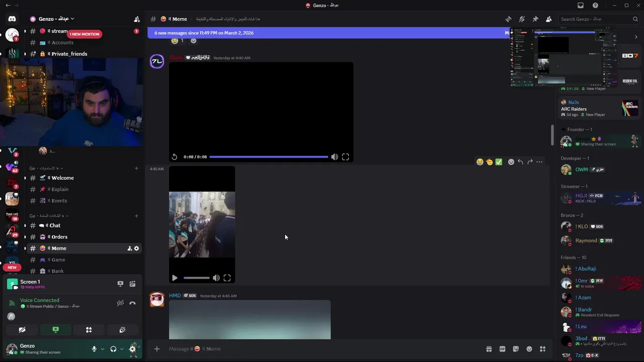
Task: Open the emoji picker in message bar
Action: [529, 349]
